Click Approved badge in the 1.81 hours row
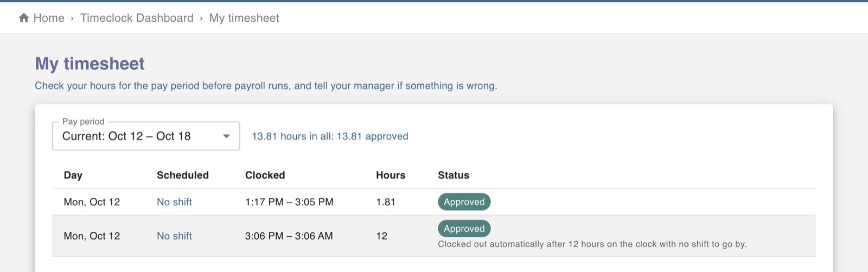868x272 pixels. click(x=464, y=202)
